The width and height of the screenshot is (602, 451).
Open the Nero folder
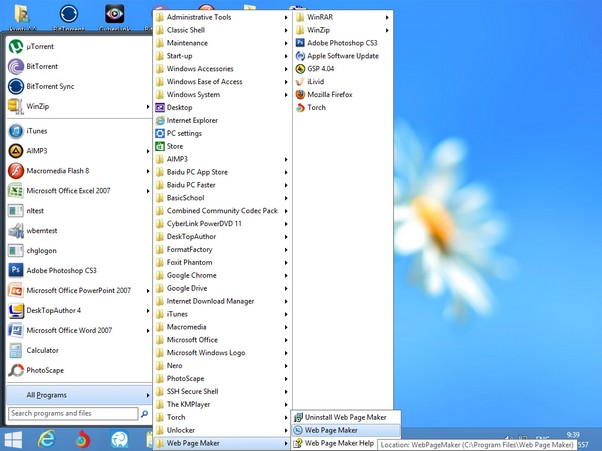222,366
